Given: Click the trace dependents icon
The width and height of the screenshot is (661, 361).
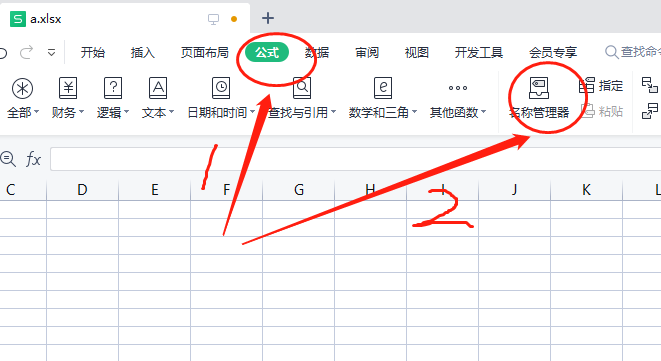Looking at the screenshot, I should (x=650, y=111).
